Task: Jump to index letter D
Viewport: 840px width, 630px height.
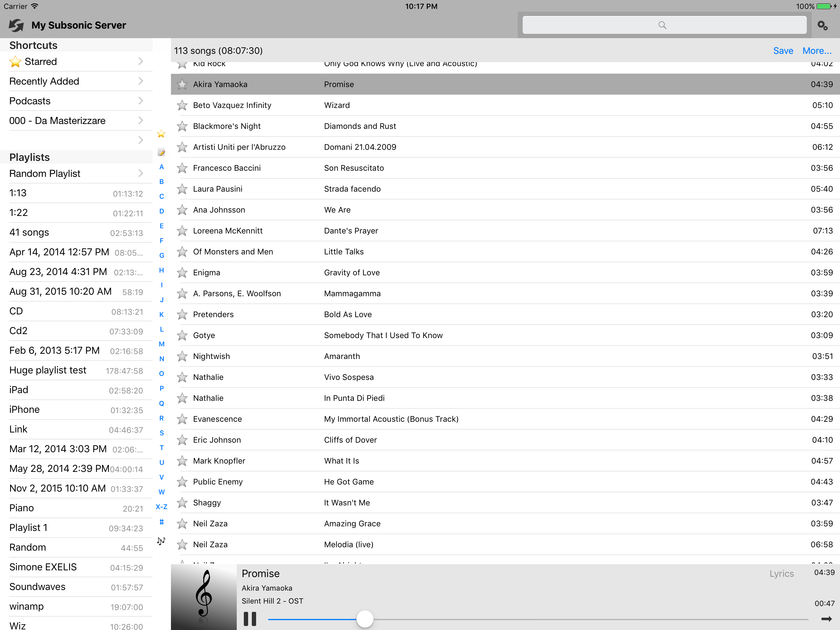Action: pos(161,211)
